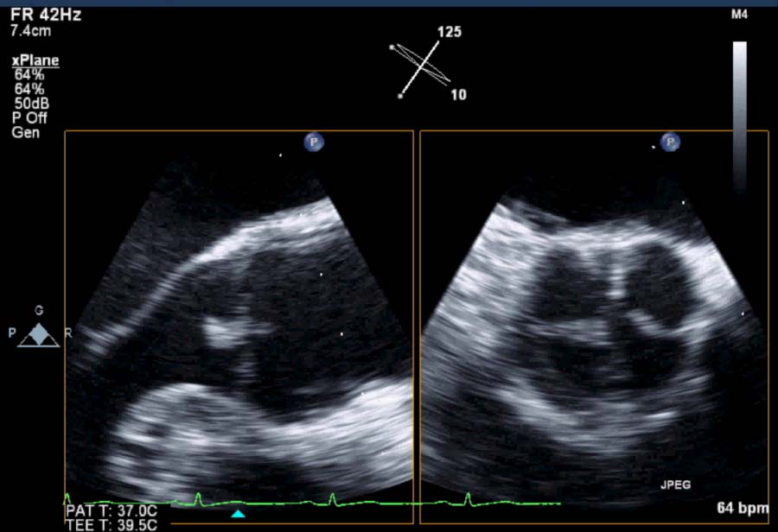Click the 50dB dynamic range value
This screenshot has width=778, height=532.
[33, 104]
